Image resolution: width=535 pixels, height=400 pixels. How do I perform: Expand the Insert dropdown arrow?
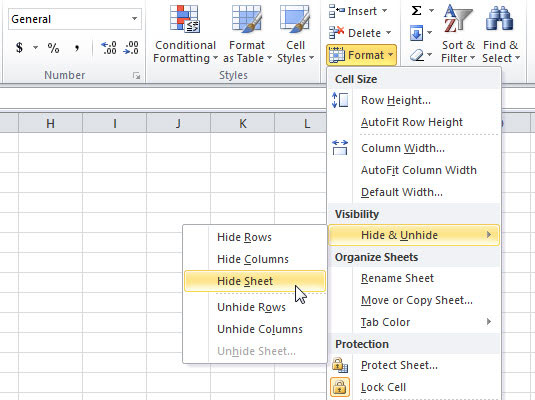(x=385, y=11)
